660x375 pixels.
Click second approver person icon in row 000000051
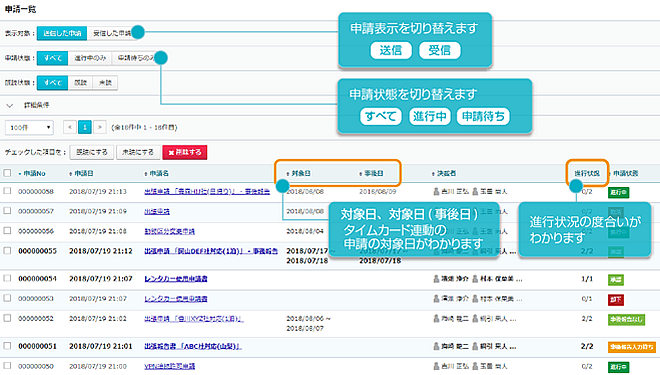click(475, 346)
